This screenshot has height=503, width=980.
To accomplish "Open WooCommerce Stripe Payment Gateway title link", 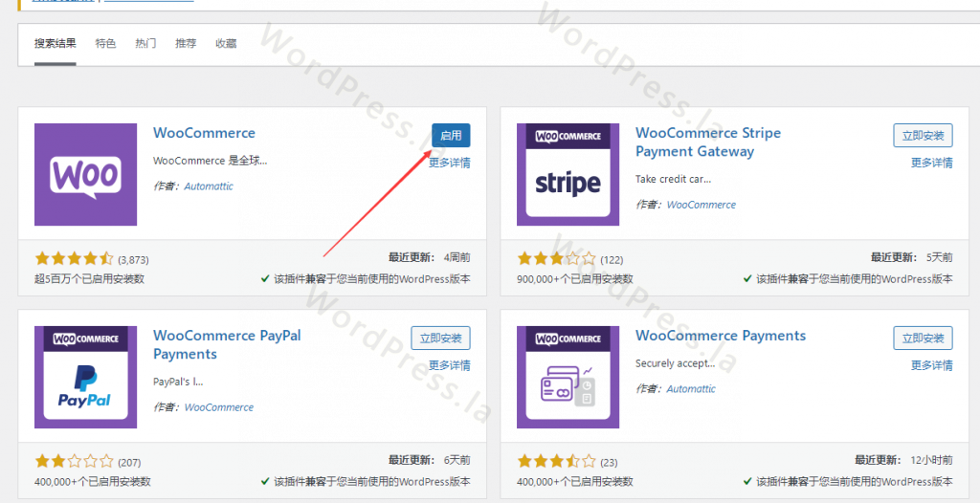I will [x=708, y=142].
